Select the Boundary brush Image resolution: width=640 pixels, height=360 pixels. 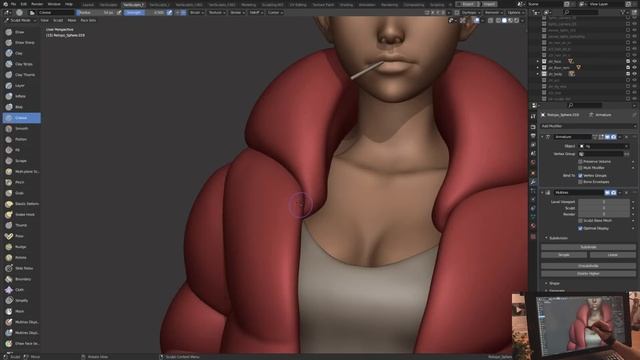pos(21,279)
